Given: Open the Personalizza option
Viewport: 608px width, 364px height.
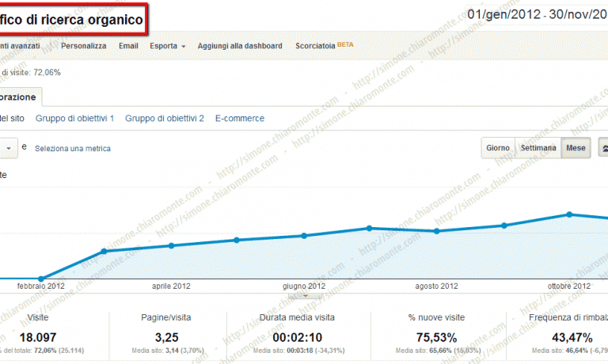Looking at the screenshot, I should [83, 46].
